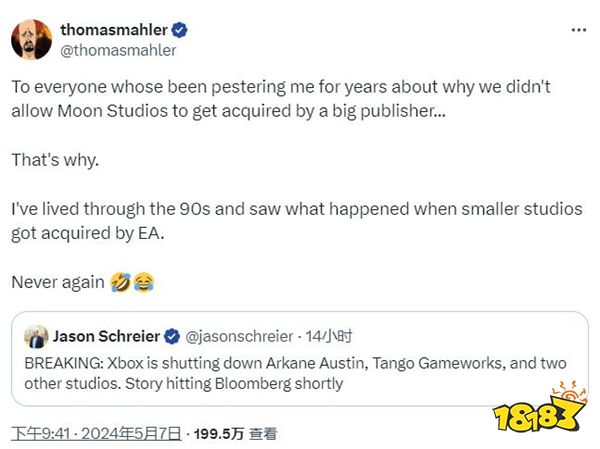The image size is (600, 449).
Task: Click the 14小时 quote timestamp
Action: 328,336
